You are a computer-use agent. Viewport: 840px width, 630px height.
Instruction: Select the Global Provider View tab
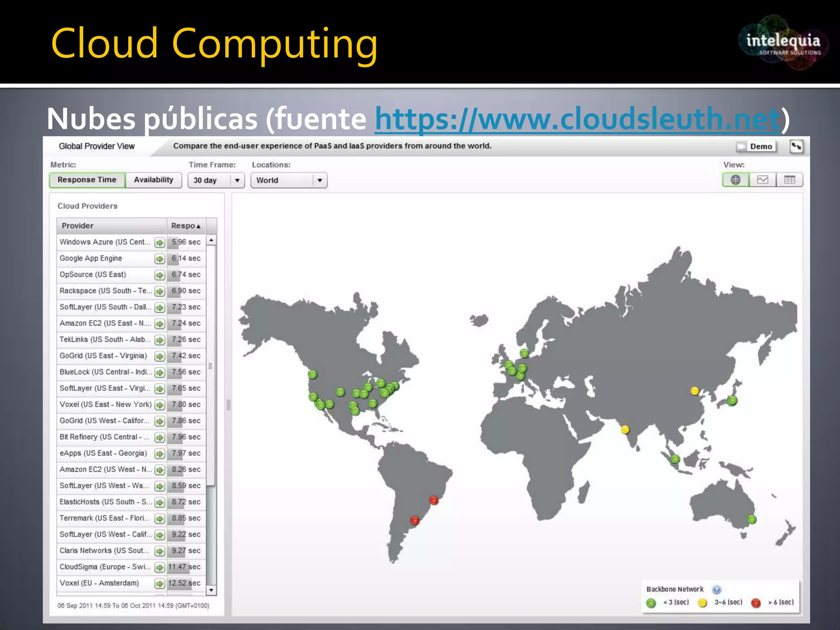coord(96,146)
